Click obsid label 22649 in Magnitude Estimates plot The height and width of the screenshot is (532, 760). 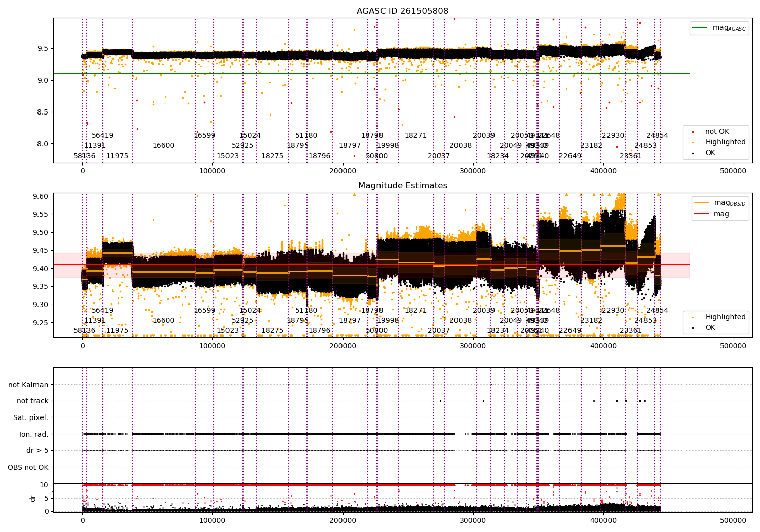point(570,331)
